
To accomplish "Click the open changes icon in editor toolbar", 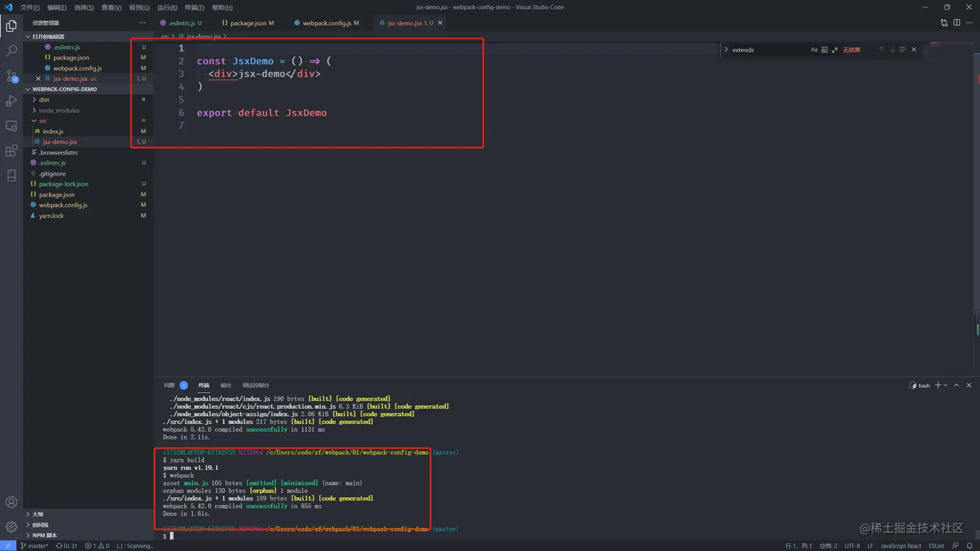I will pos(944,23).
